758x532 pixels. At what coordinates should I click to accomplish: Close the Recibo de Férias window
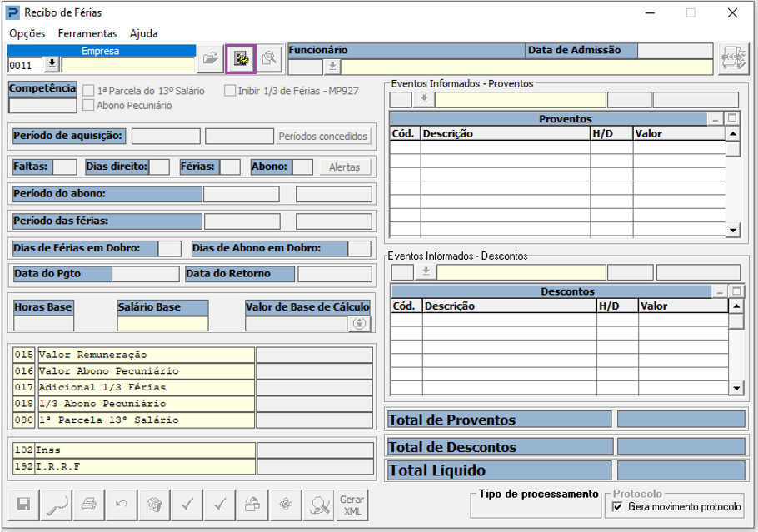tap(732, 13)
